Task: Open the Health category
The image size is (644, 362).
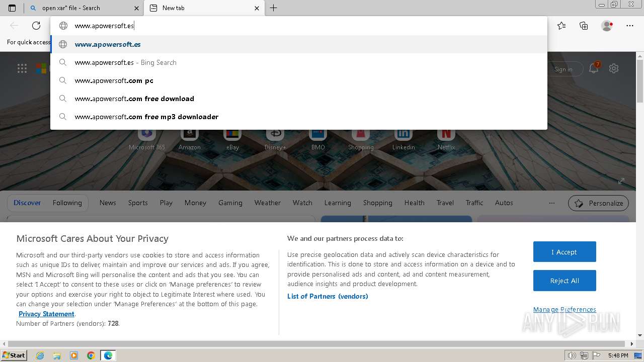Action: (x=414, y=203)
